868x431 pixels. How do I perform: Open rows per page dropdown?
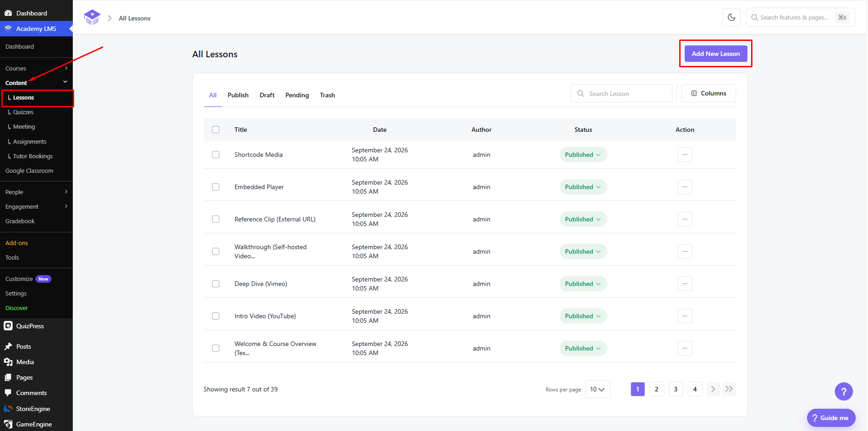click(x=597, y=389)
